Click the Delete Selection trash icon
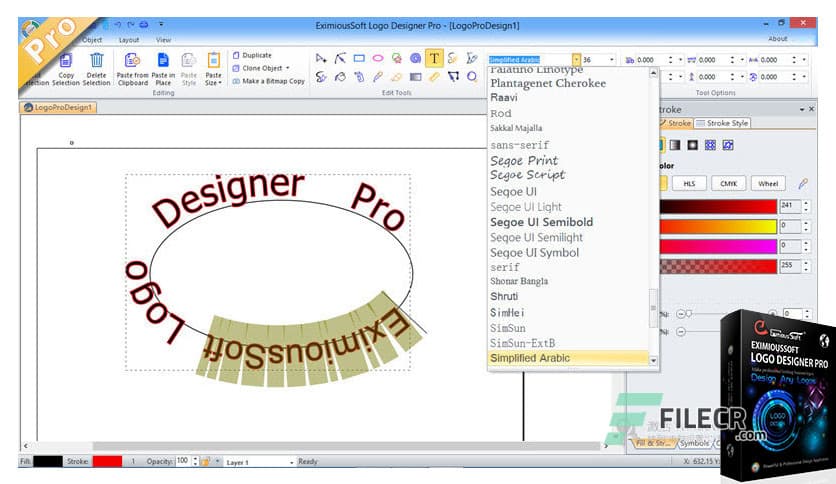Screen dimensions: 836x484 point(97,60)
